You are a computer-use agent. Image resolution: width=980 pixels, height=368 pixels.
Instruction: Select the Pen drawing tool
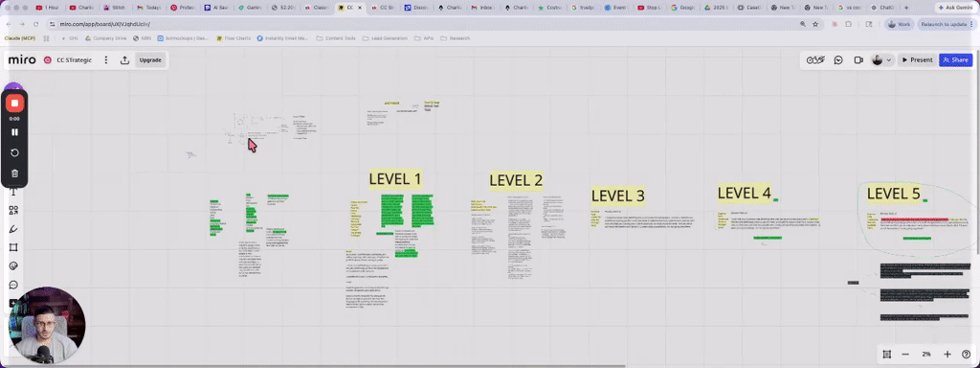(x=13, y=229)
